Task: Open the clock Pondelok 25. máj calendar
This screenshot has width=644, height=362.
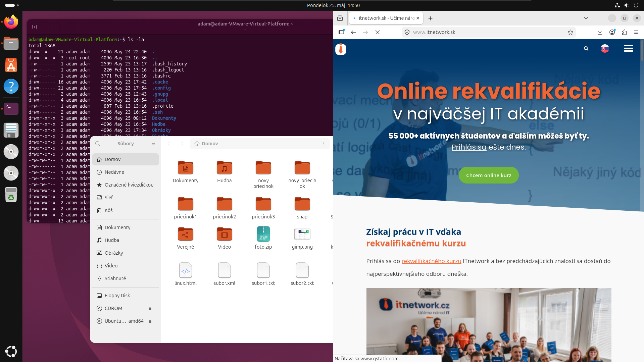Action: [x=333, y=5]
